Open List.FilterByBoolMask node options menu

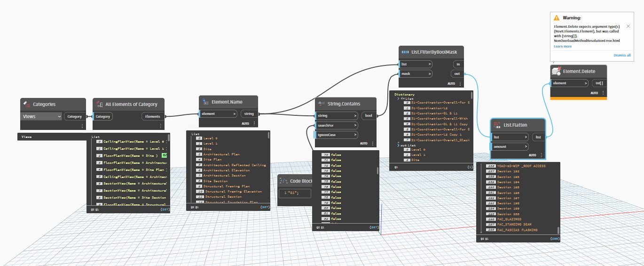(x=460, y=84)
